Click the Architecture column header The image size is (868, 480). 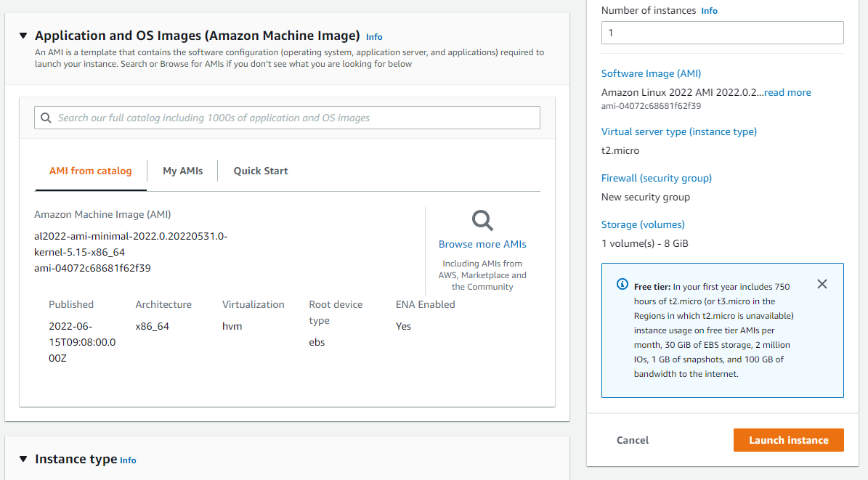point(163,304)
